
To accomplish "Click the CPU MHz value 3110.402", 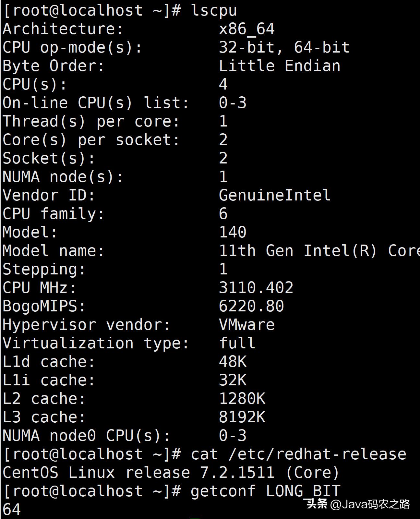I will point(256,288).
